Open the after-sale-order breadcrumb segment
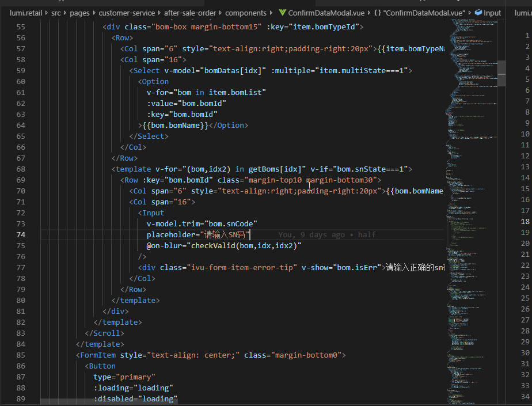The image size is (532, 406). point(190,13)
